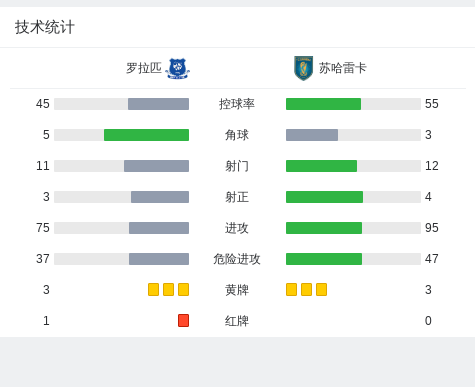Screen dimensions: 475x387
Task: Click 罗拉匹's green corner kick bar
Action: (x=146, y=135)
